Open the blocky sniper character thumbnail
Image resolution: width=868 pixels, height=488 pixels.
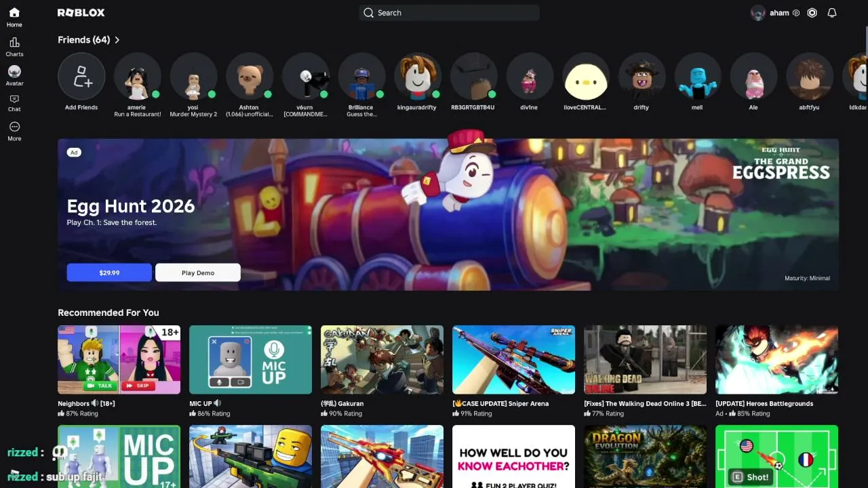point(251,456)
